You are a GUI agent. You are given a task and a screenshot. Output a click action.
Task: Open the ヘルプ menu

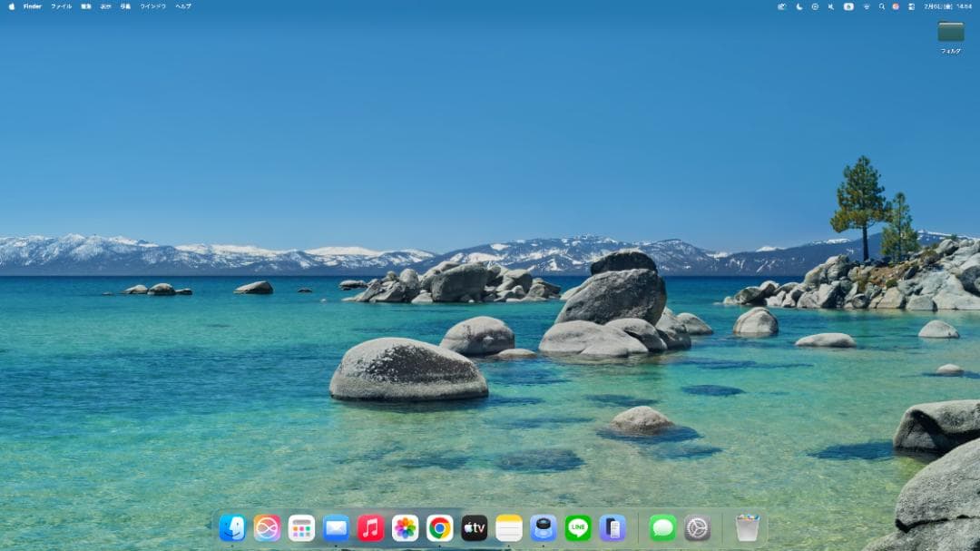[182, 6]
